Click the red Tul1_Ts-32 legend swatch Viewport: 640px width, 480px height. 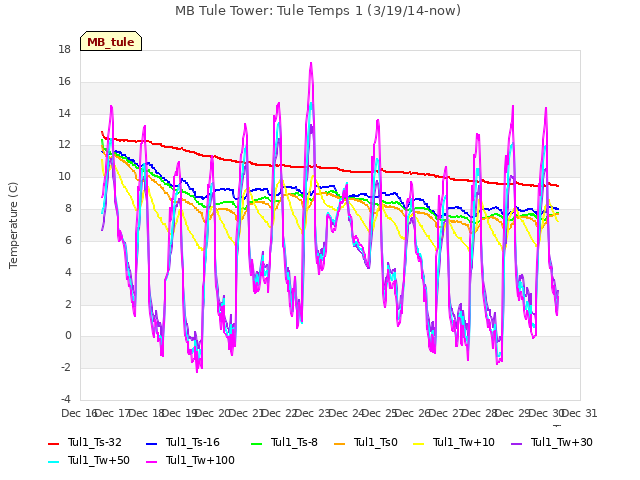pos(53,444)
